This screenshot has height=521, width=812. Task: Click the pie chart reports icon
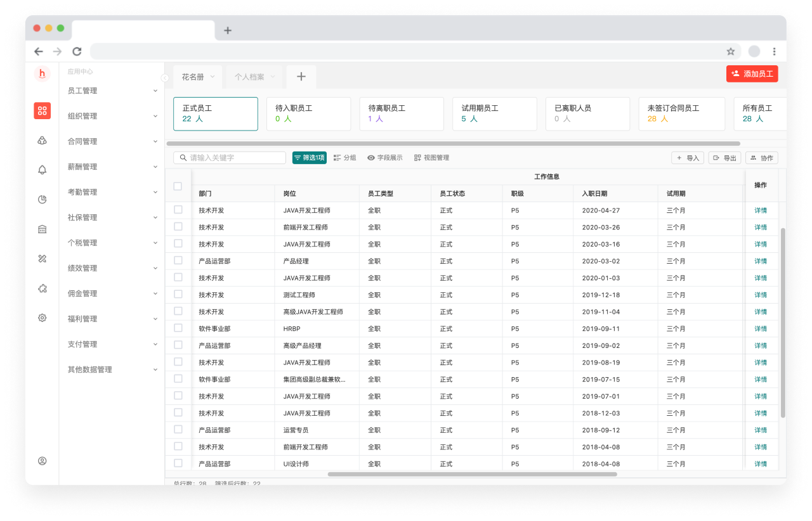point(43,200)
